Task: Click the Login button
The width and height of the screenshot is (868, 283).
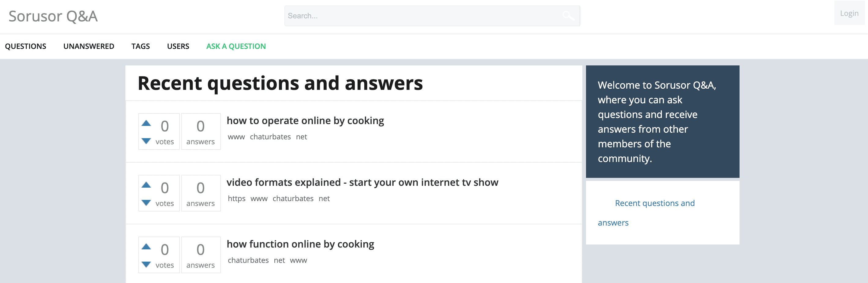Action: [x=849, y=13]
